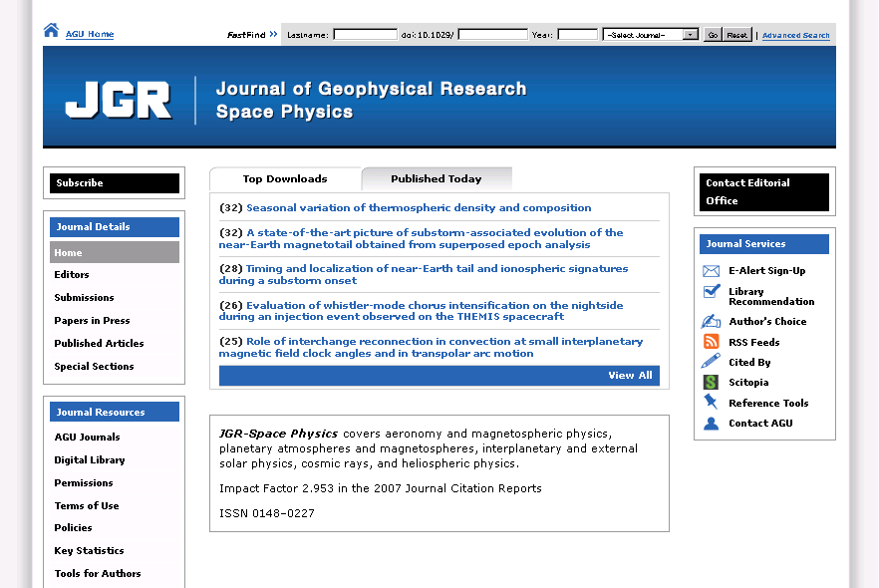Image resolution: width=879 pixels, height=588 pixels.
Task: Click the Contact AGU text link
Action: tap(760, 424)
